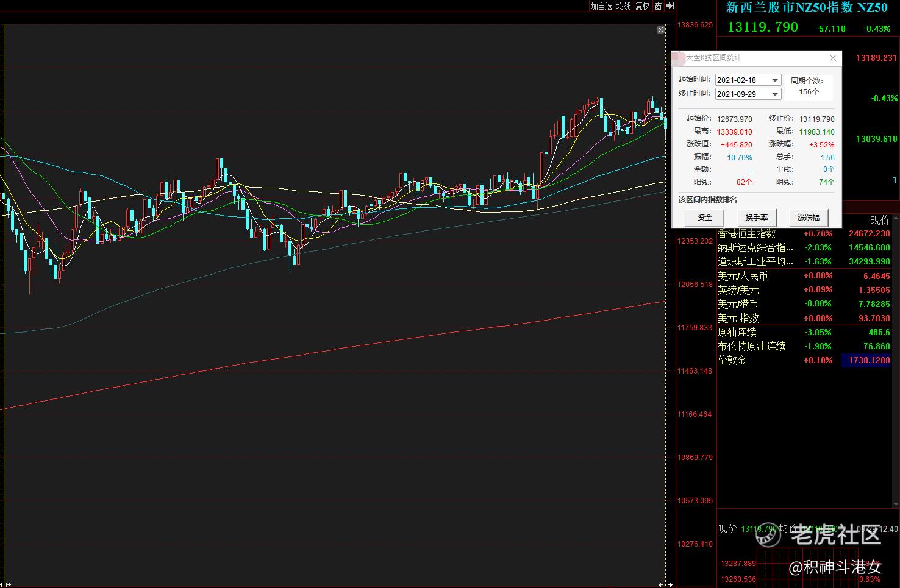
Task: Select the 美元/港币 row
Action: pos(804,304)
